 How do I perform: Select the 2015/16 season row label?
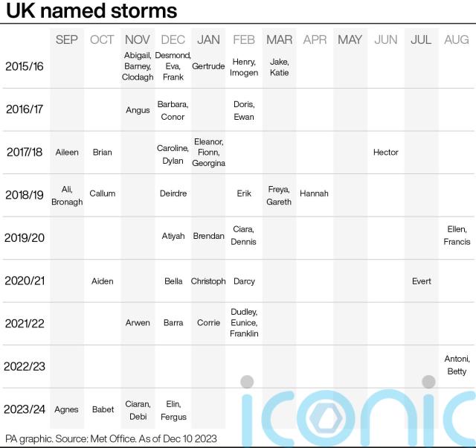pyautogui.click(x=25, y=66)
